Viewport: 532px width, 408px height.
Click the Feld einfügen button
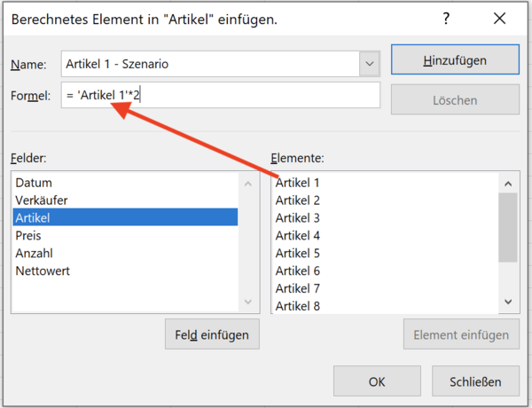(x=212, y=334)
